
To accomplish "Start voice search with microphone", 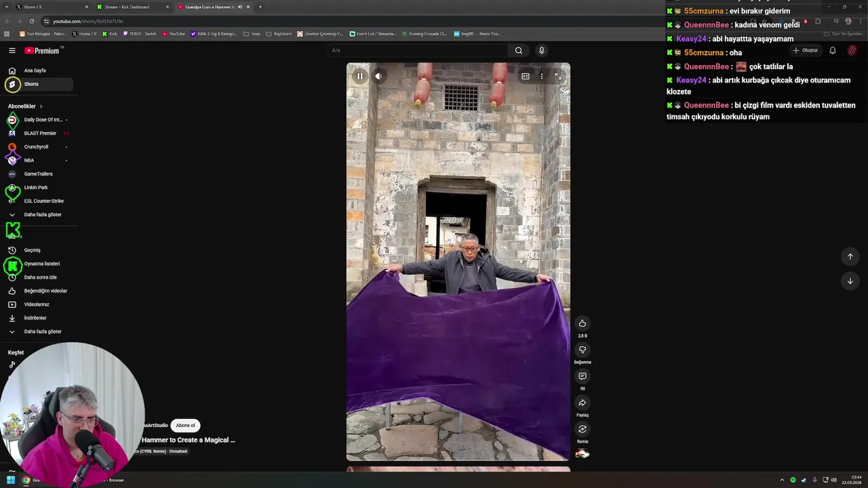I will click(541, 50).
